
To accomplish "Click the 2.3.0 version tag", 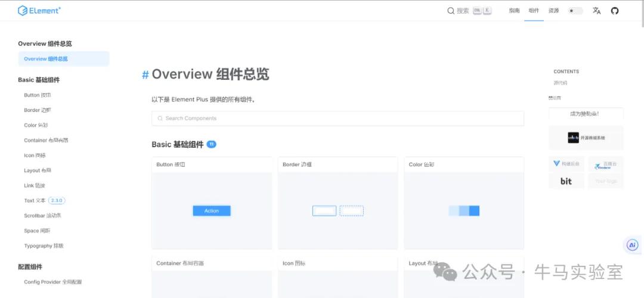I will click(x=57, y=200).
